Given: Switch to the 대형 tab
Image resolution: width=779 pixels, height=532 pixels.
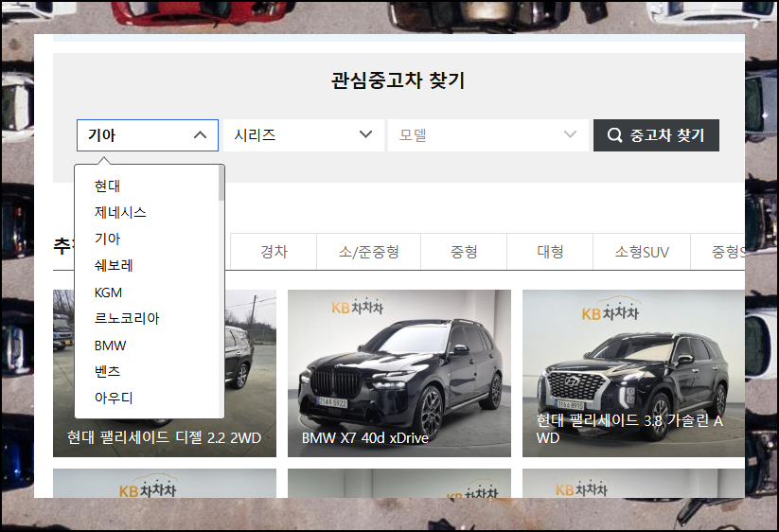Looking at the screenshot, I should (550, 252).
